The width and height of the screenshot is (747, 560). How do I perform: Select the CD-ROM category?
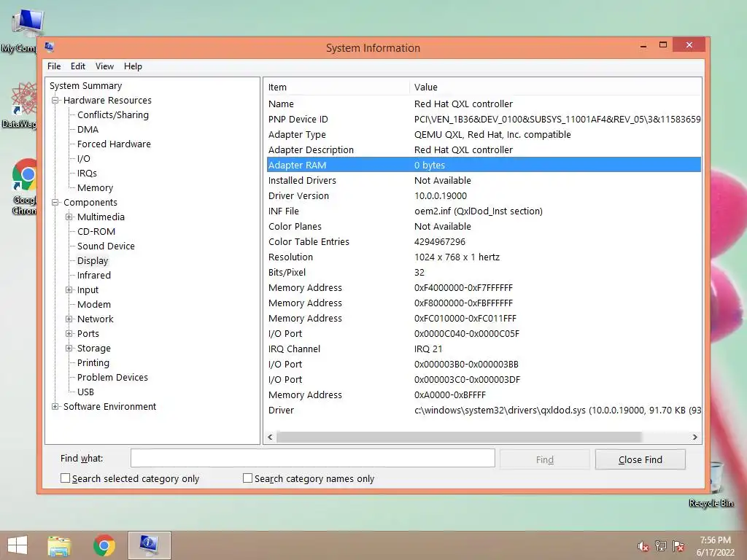(96, 231)
